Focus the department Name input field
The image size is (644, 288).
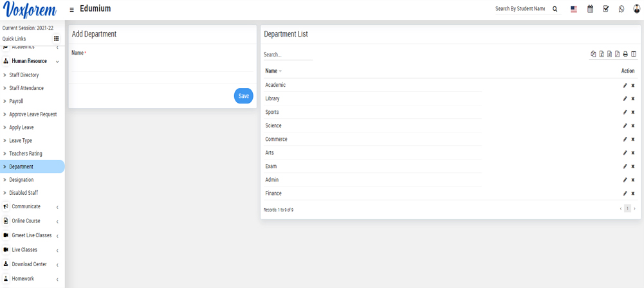click(x=161, y=65)
